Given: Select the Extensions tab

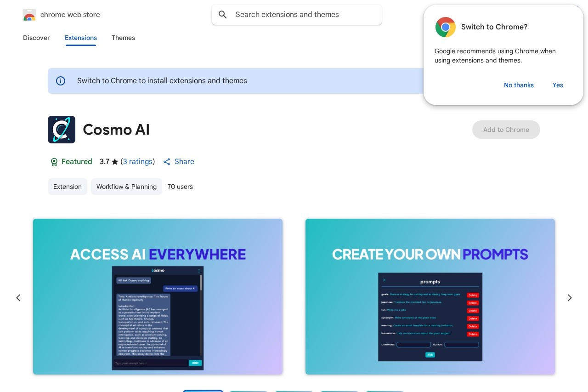Looking at the screenshot, I should [x=81, y=38].
